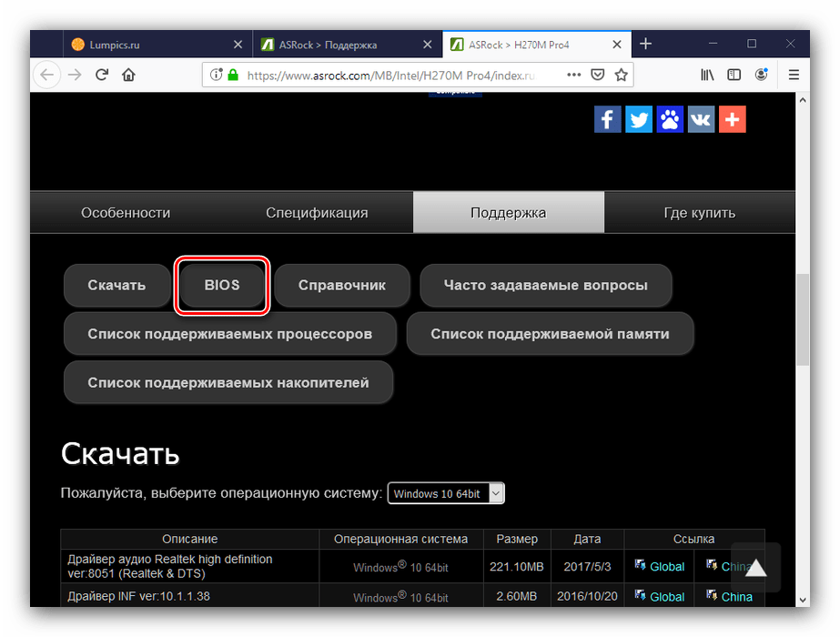Show site information icon in address bar
840x637 pixels.
[x=216, y=75]
